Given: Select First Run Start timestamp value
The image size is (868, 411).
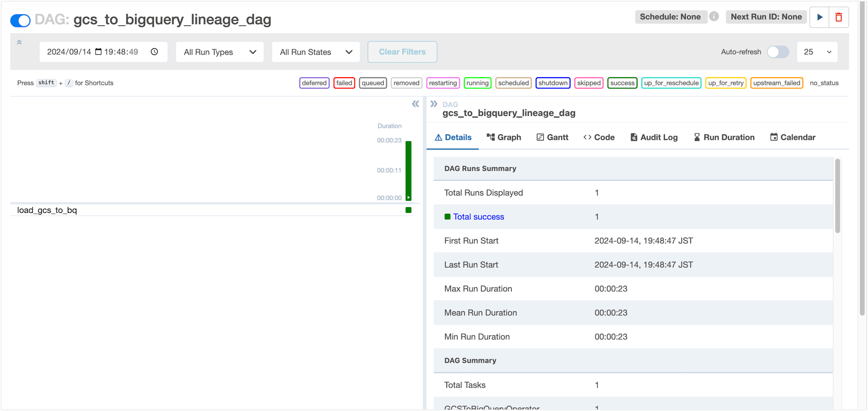Looking at the screenshot, I should click(x=644, y=241).
